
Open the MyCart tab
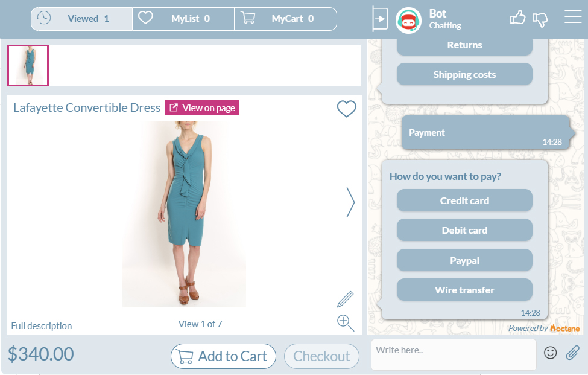285,19
